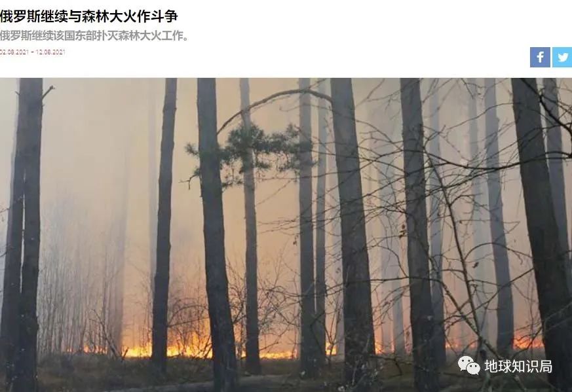Click the white bird logo on Twitter button
The height and width of the screenshot is (392, 572).
pyautogui.click(x=563, y=57)
